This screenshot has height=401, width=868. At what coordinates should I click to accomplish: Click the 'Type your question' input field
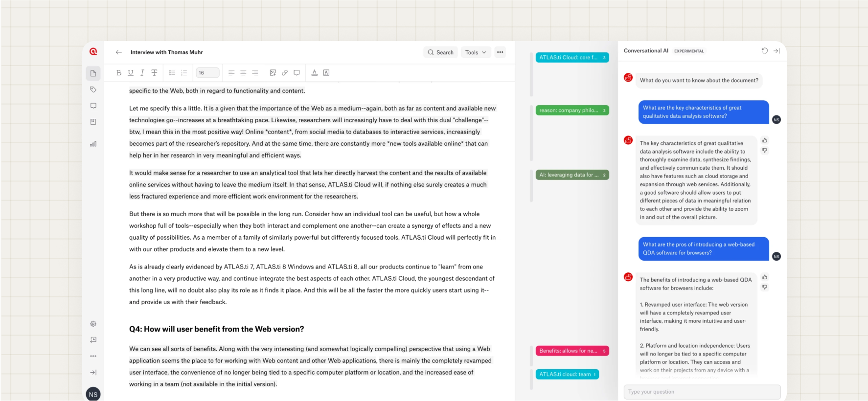pyautogui.click(x=702, y=392)
